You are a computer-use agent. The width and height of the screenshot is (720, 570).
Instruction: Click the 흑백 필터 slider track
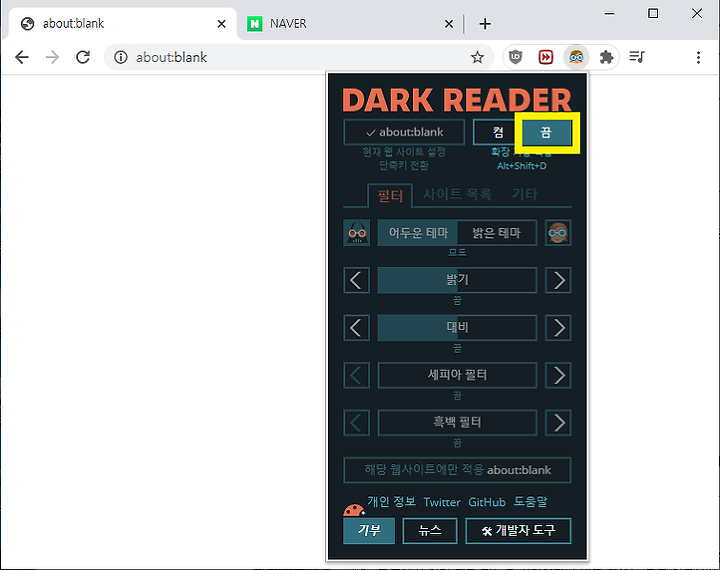coord(457,423)
